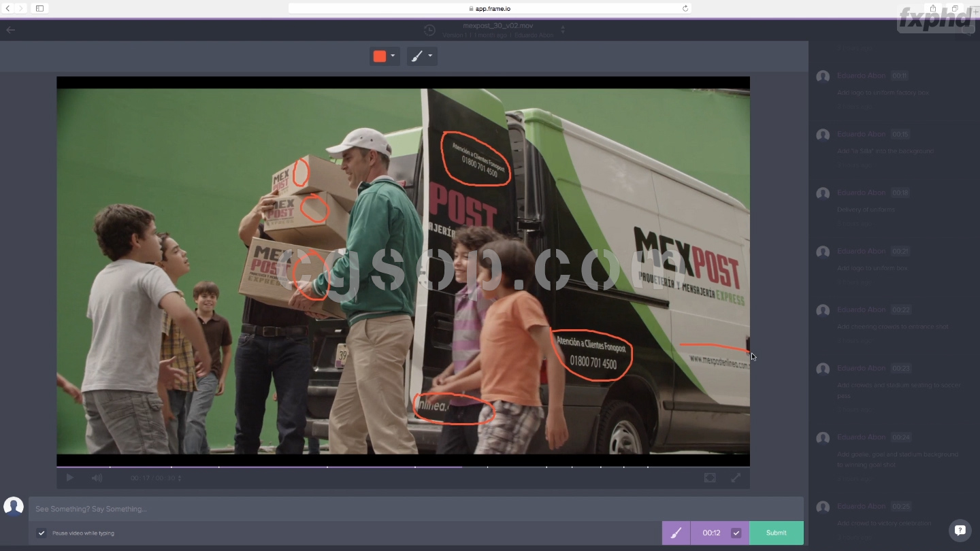This screenshot has width=980, height=551.
Task: Open the version switcher up-down arrows
Action: coord(563,30)
